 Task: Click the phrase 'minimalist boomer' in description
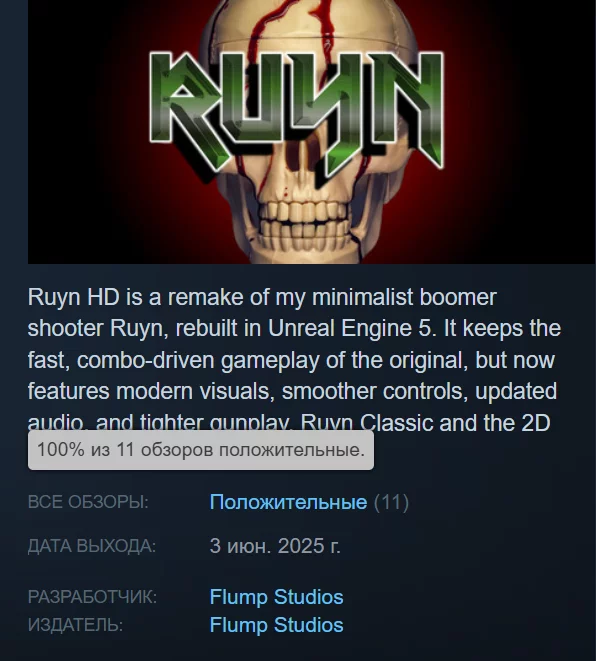[404, 297]
